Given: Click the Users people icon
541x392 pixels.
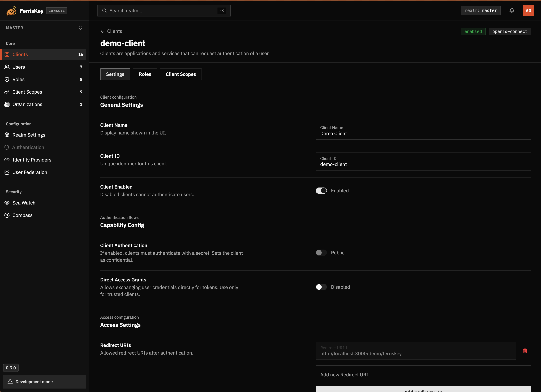Looking at the screenshot, I should (7, 67).
